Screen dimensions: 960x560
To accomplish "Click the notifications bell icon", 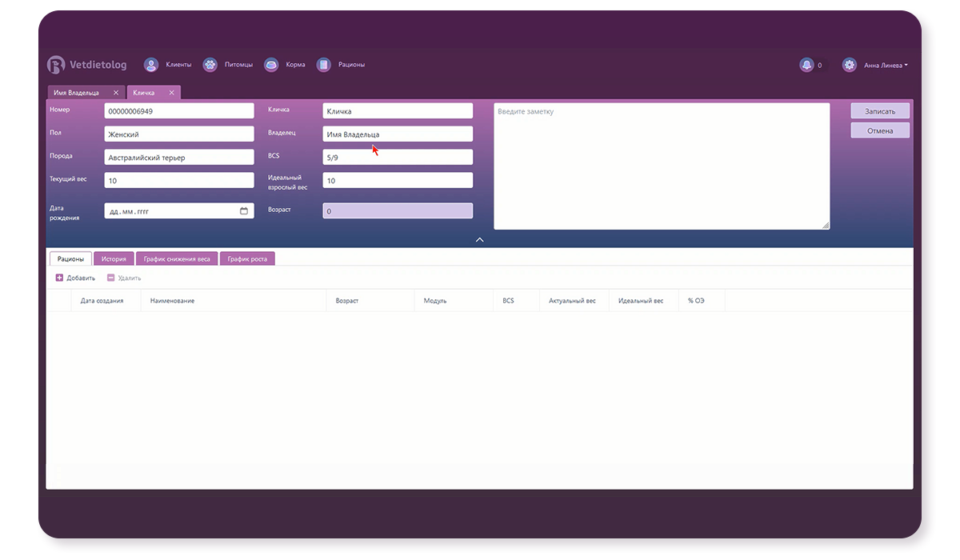I will (x=806, y=65).
